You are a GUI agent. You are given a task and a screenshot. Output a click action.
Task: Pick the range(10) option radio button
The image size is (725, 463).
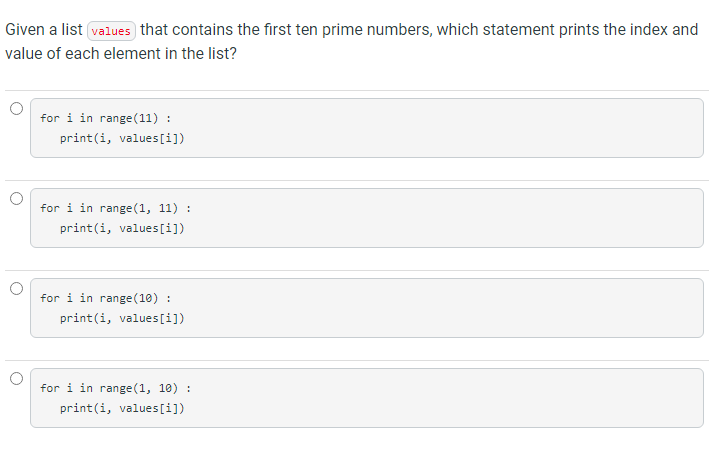click(x=17, y=289)
